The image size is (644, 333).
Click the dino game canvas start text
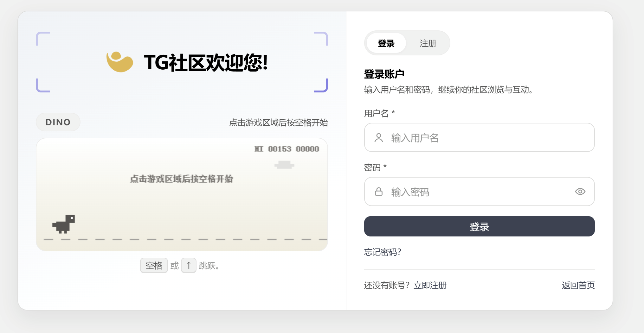click(x=182, y=179)
